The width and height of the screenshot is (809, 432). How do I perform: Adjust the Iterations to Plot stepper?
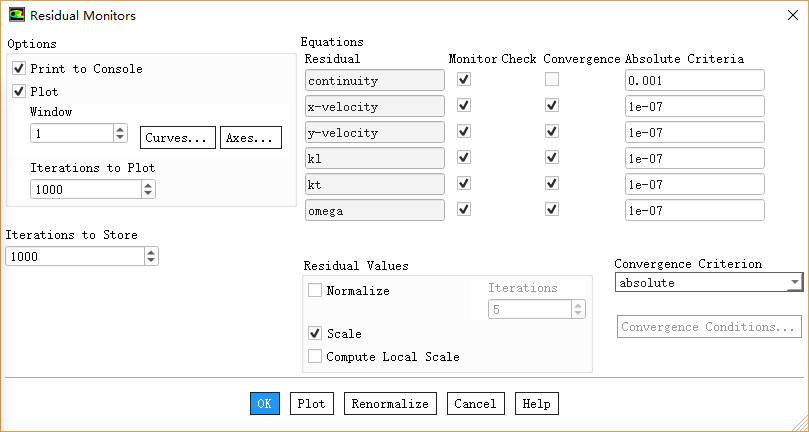click(x=148, y=188)
